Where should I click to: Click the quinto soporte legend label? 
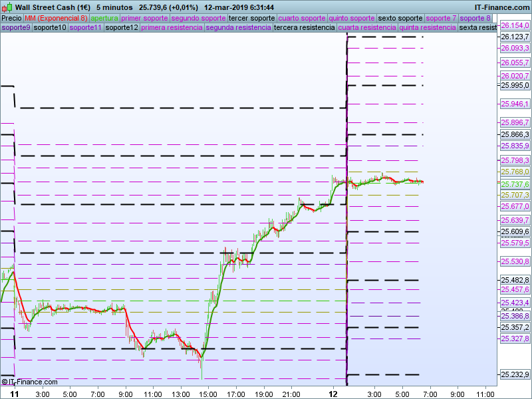(353, 18)
